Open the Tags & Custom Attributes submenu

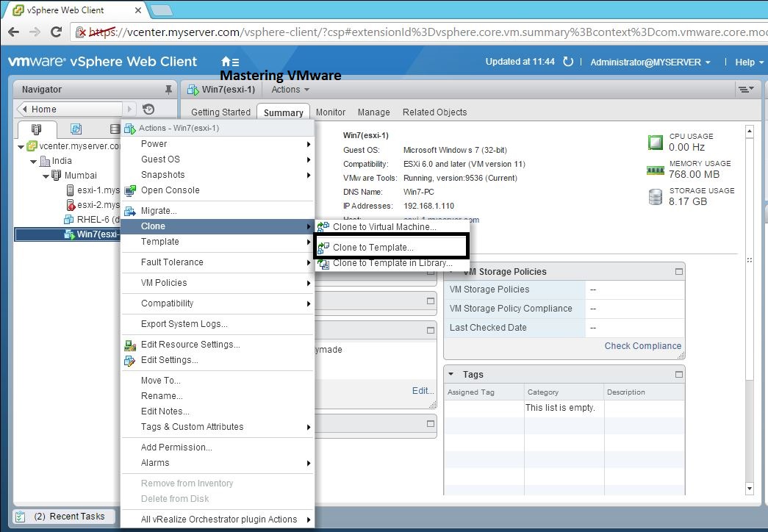click(218, 427)
